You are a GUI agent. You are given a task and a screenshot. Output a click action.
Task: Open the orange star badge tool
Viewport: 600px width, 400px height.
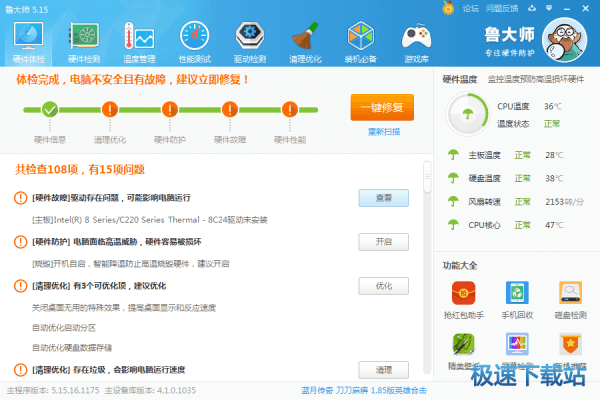click(570, 344)
